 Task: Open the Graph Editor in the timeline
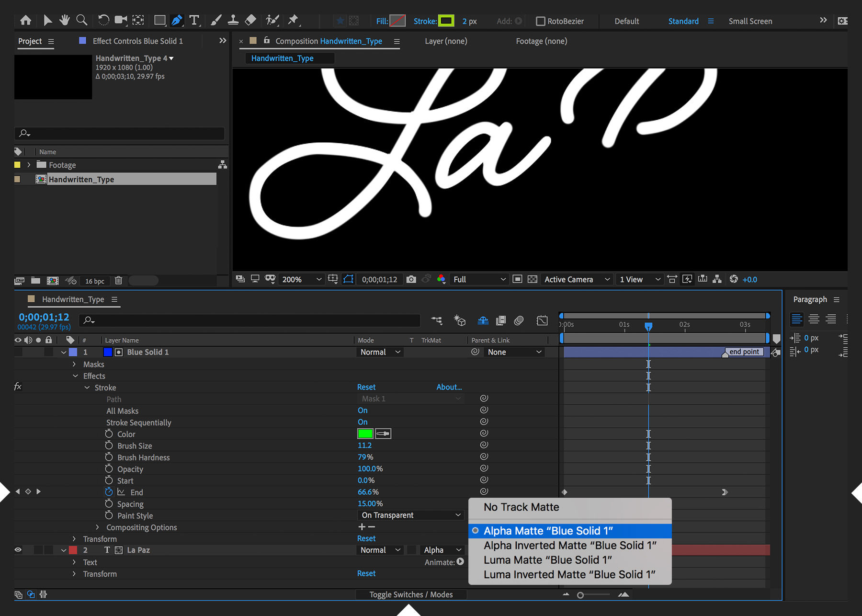pyautogui.click(x=542, y=320)
